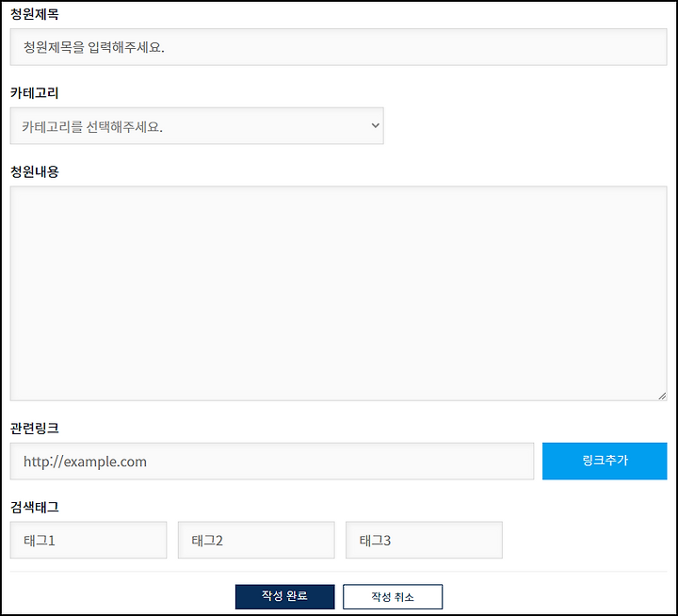The width and height of the screenshot is (678, 616).
Task: Submit with the 작성 완료 button
Action: click(285, 596)
